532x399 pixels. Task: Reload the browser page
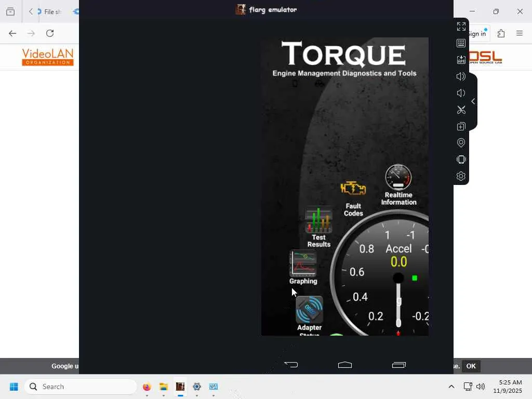(x=50, y=33)
